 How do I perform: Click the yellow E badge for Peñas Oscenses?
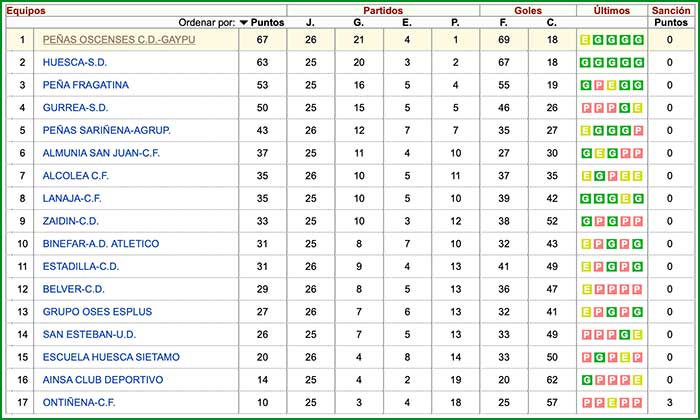[x=585, y=40]
